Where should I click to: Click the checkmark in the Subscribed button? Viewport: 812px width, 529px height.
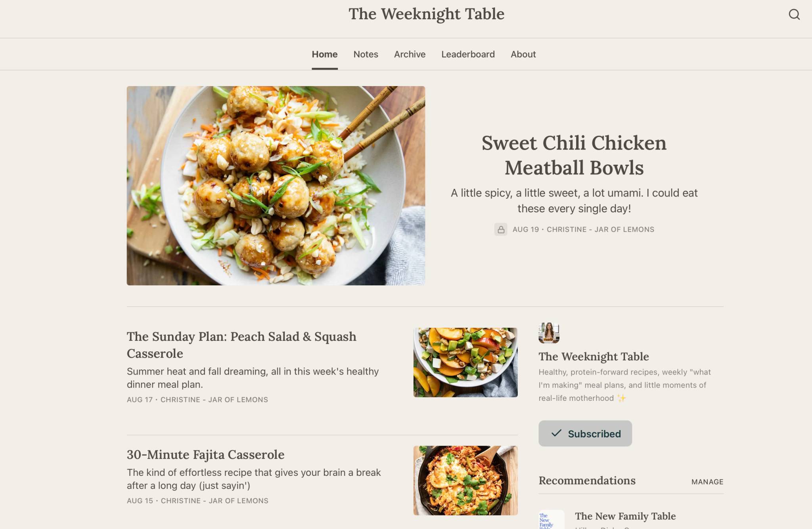[x=556, y=433]
